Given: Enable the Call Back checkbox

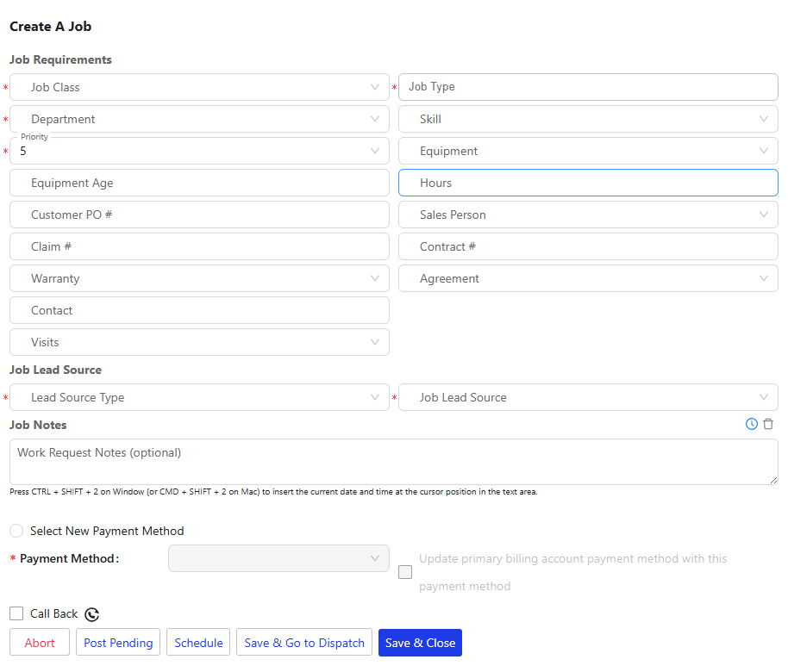Looking at the screenshot, I should tap(16, 613).
